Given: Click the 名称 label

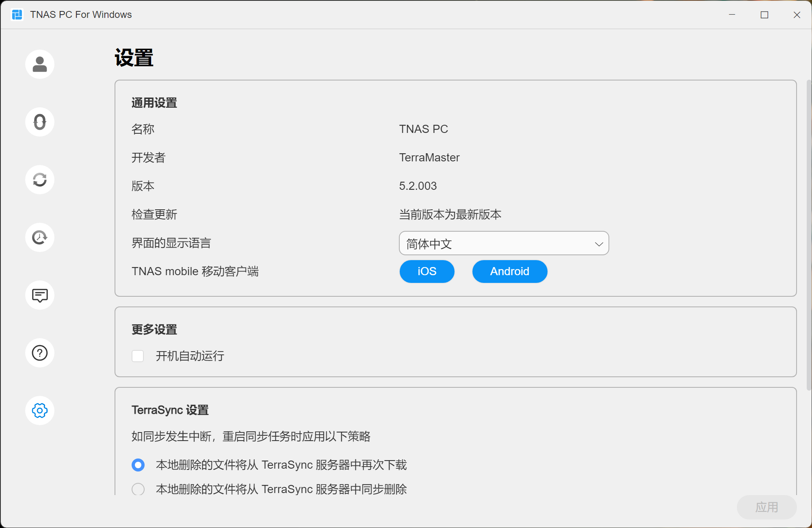Looking at the screenshot, I should pyautogui.click(x=143, y=129).
